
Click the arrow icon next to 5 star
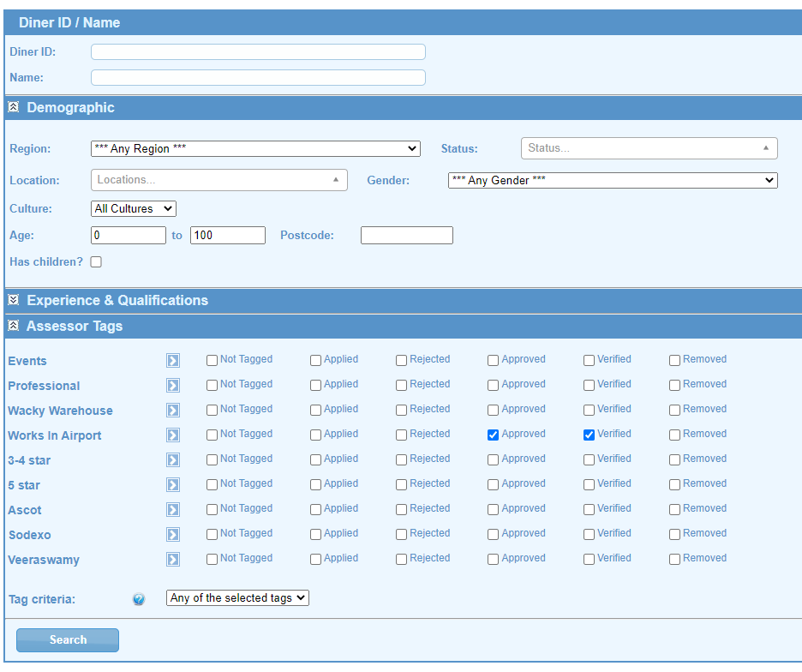(x=173, y=485)
